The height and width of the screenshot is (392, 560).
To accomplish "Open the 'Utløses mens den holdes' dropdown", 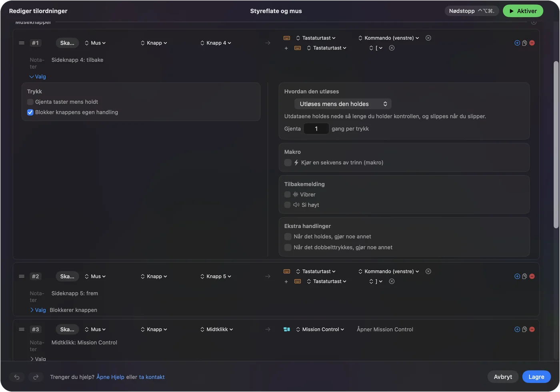I will click(343, 104).
